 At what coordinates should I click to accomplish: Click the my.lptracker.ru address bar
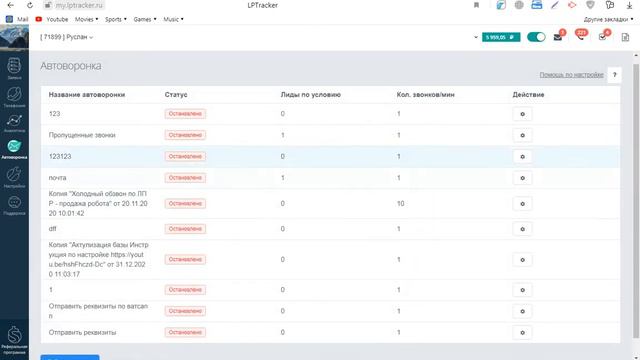pos(74,5)
